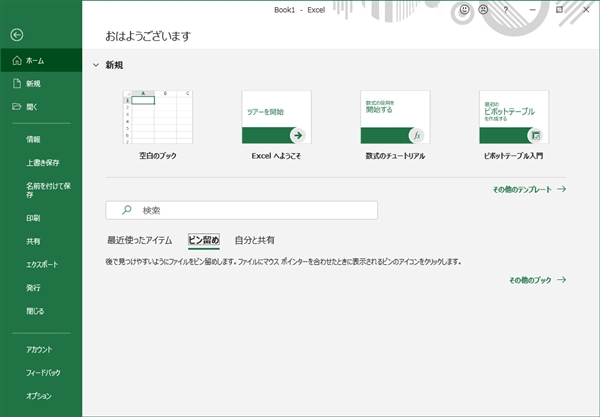Close the Excel window
The width and height of the screenshot is (600, 417).
pyautogui.click(x=586, y=10)
